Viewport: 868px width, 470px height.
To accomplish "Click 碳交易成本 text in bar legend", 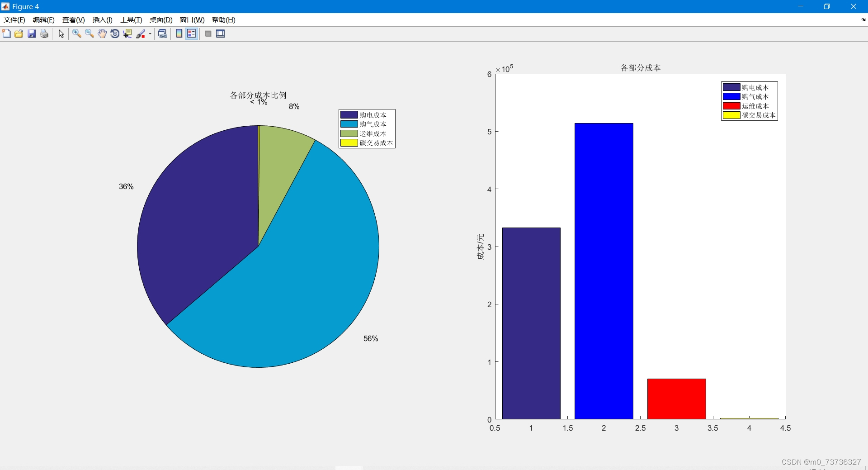I will (759, 115).
